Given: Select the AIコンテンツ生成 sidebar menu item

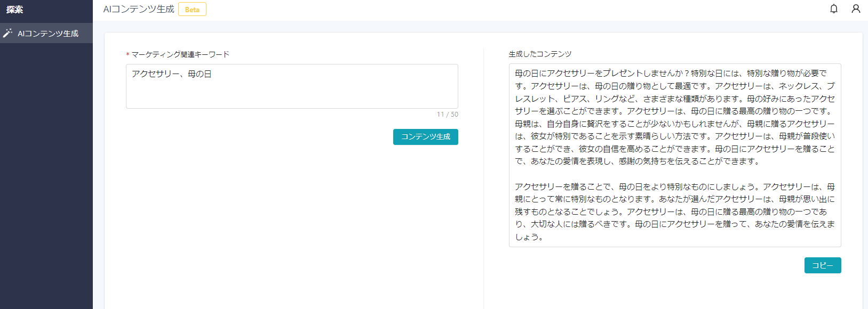Looking at the screenshot, I should coord(48,34).
